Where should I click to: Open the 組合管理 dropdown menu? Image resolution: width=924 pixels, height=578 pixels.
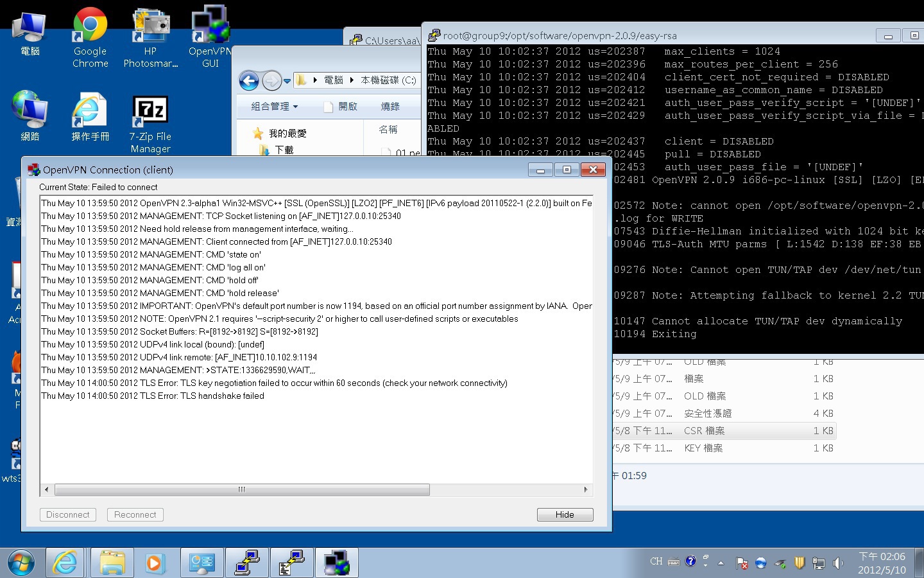tap(274, 107)
